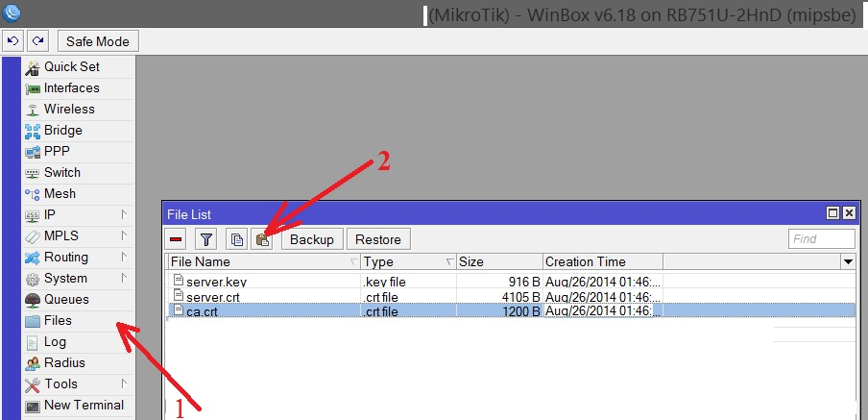This screenshot has height=420, width=868.
Task: Open New Terminal from the sidebar
Action: coord(84,405)
